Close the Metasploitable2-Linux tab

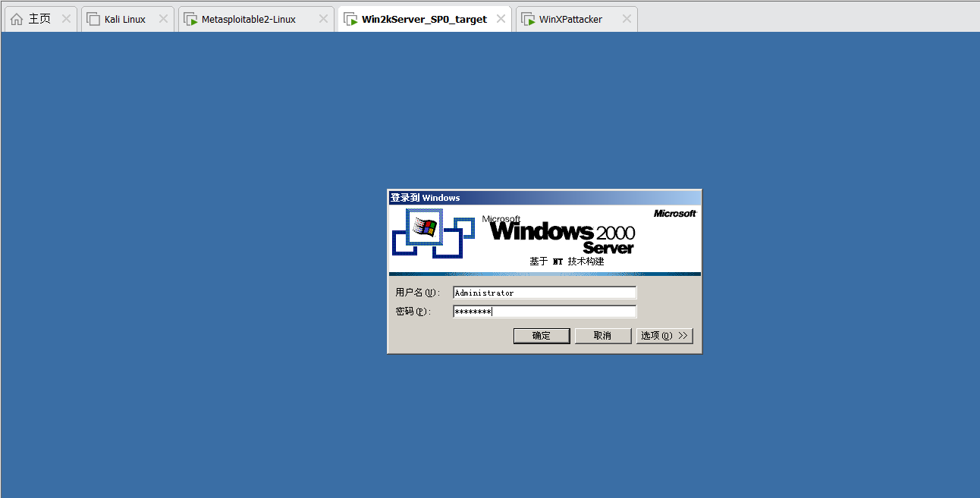[x=323, y=19]
